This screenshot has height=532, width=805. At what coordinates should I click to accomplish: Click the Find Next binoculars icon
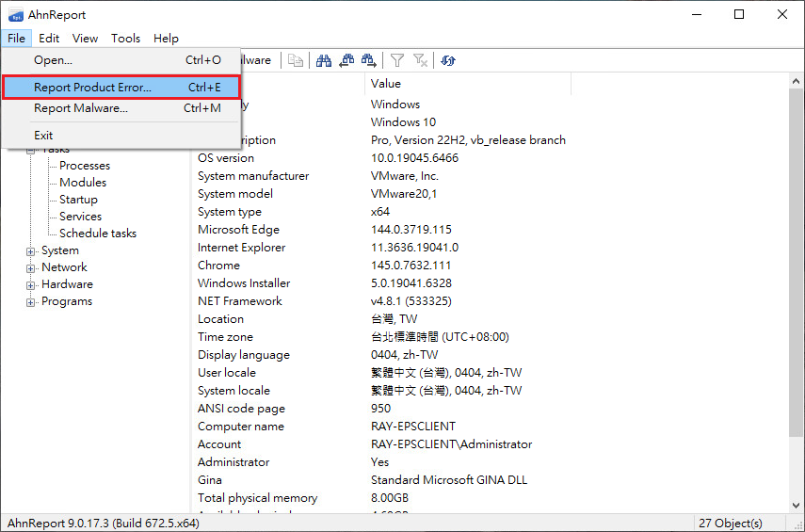click(369, 60)
